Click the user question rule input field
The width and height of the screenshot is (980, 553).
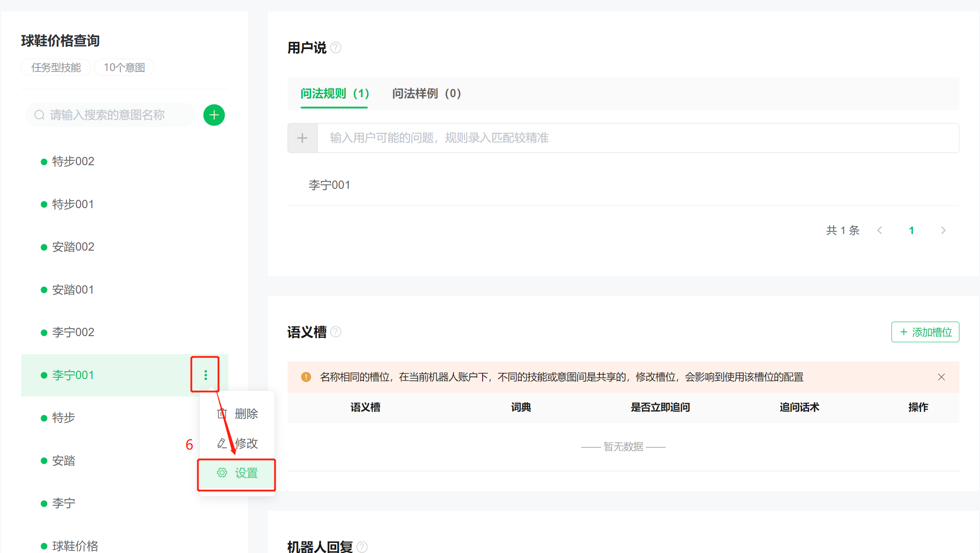point(638,138)
